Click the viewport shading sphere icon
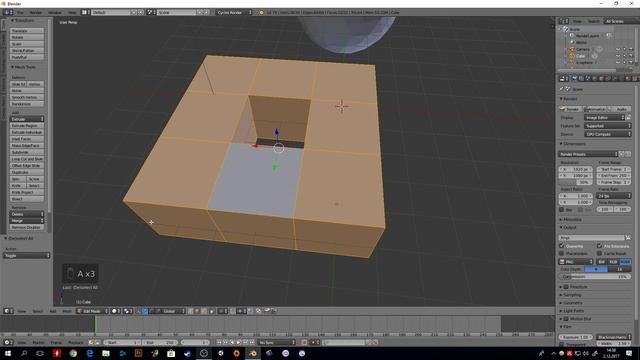Screen dimensions: 640x360 116,311
